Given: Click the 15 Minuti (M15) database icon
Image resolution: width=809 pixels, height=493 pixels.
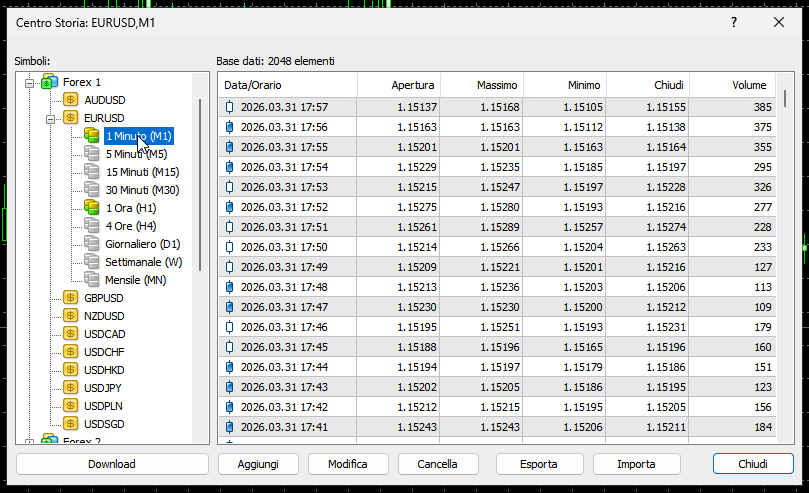Looking at the screenshot, I should click(x=91, y=172).
